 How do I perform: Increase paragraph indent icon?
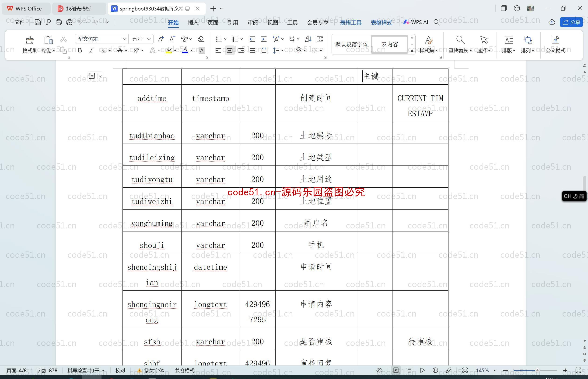coord(264,39)
